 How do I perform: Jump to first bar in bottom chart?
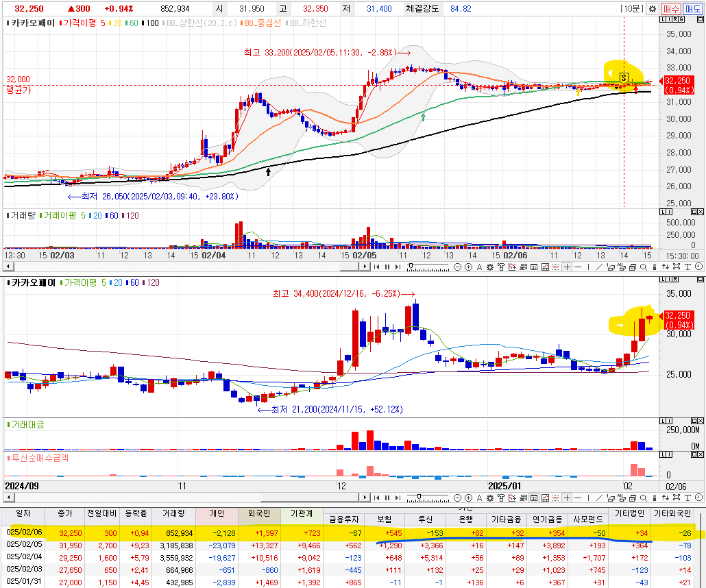click(x=376, y=498)
